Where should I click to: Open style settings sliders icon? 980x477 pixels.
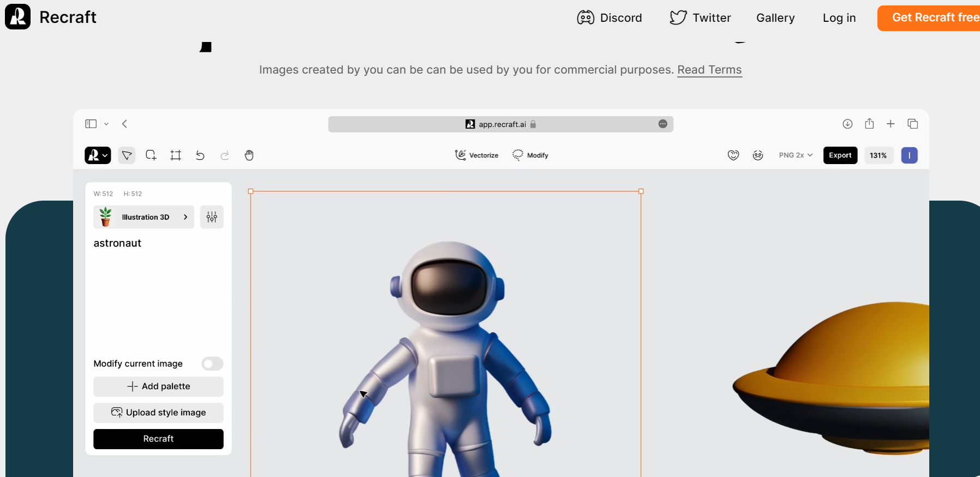212,217
